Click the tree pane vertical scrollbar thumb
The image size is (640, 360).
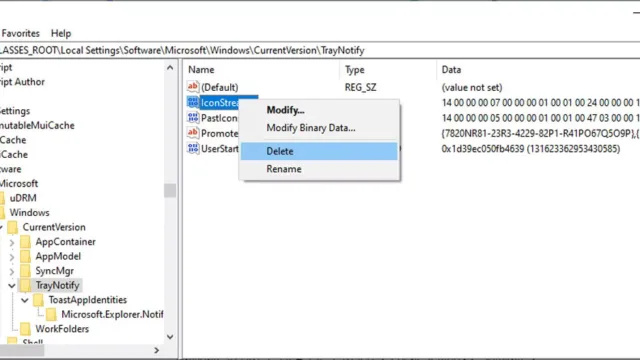coord(170,190)
